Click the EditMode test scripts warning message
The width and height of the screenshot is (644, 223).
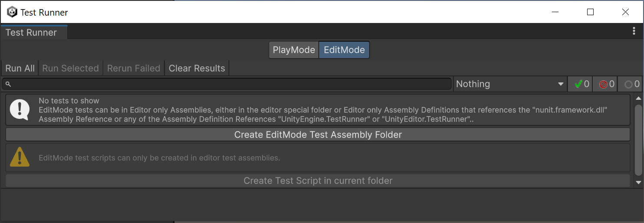click(159, 158)
